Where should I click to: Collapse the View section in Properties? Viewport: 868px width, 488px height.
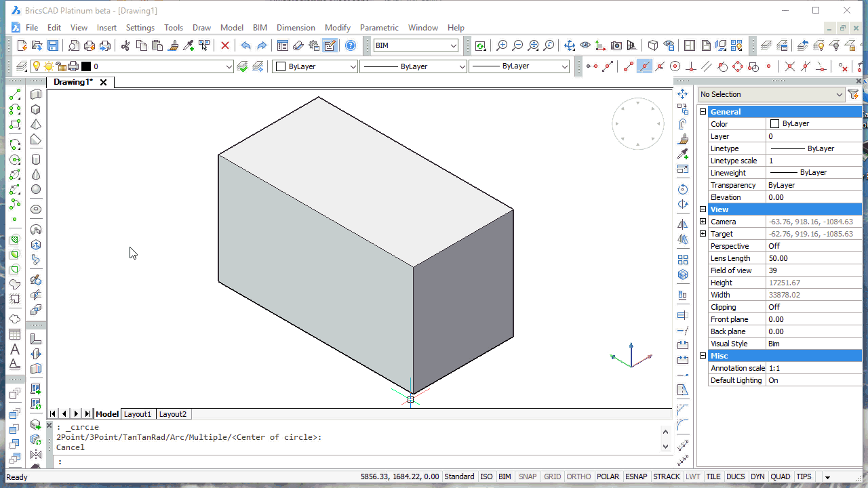[x=703, y=209]
